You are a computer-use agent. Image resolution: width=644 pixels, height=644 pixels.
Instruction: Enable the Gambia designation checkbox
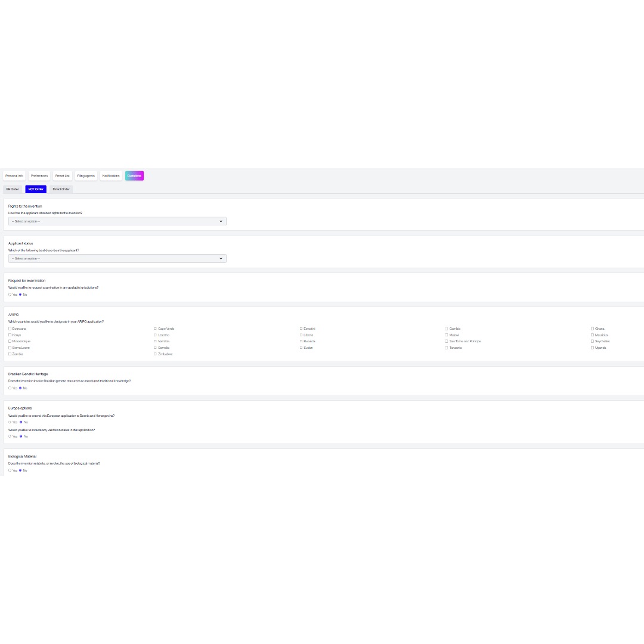447,329
